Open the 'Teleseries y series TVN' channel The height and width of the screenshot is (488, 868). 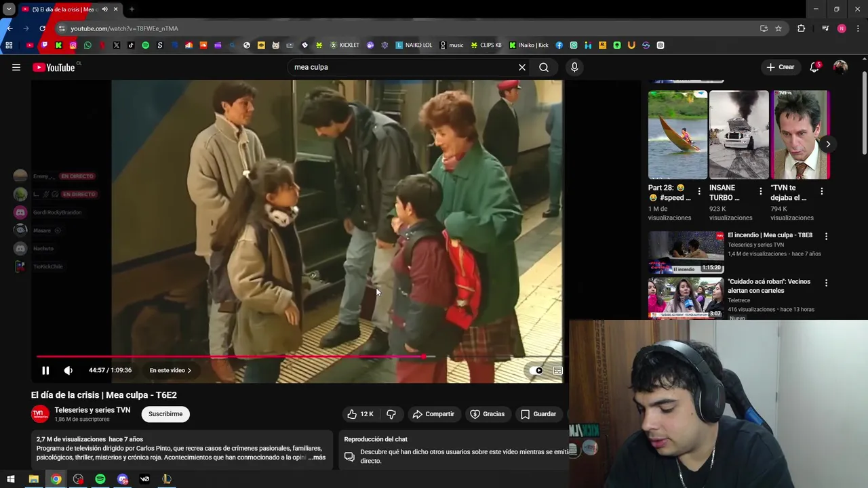(x=92, y=410)
